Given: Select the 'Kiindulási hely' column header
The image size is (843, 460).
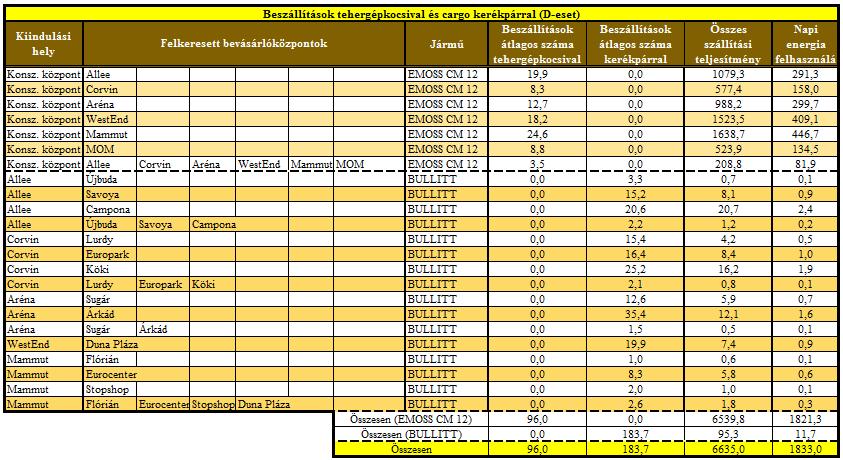Looking at the screenshot, I should click(44, 44).
